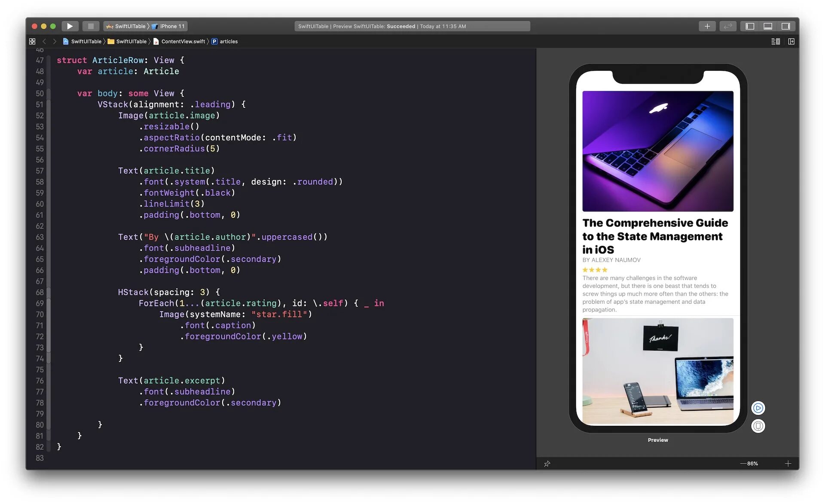Toggle the left navigator panel visibility

(x=749, y=26)
